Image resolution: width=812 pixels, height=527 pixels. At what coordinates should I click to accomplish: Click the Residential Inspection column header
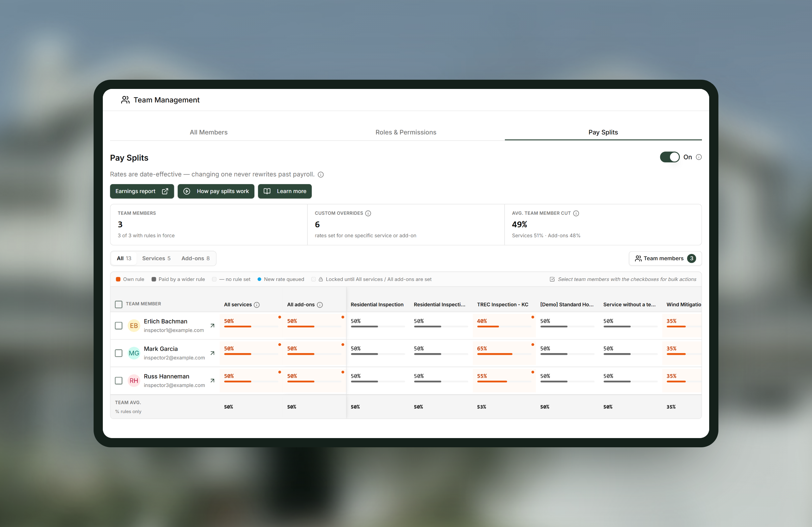pyautogui.click(x=377, y=304)
